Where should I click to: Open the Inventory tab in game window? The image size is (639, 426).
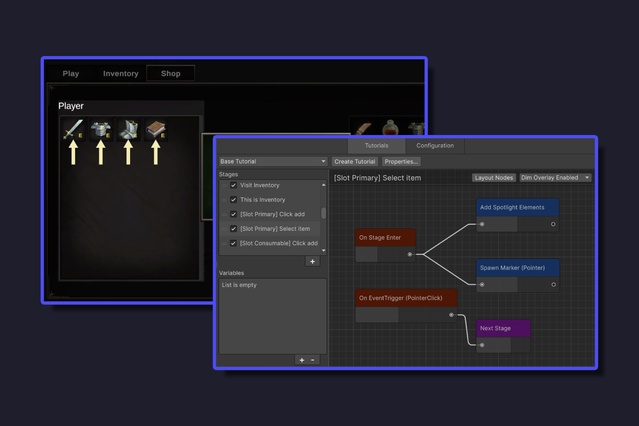(121, 74)
